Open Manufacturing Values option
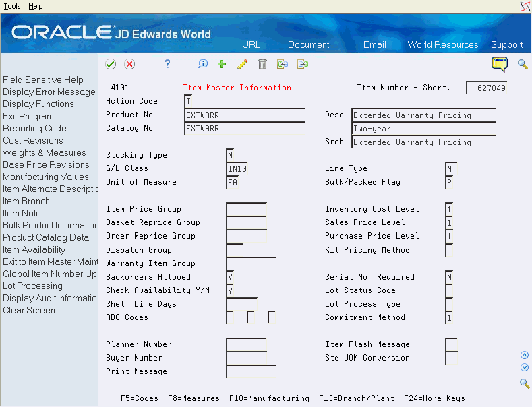The image size is (532, 407). tap(46, 177)
